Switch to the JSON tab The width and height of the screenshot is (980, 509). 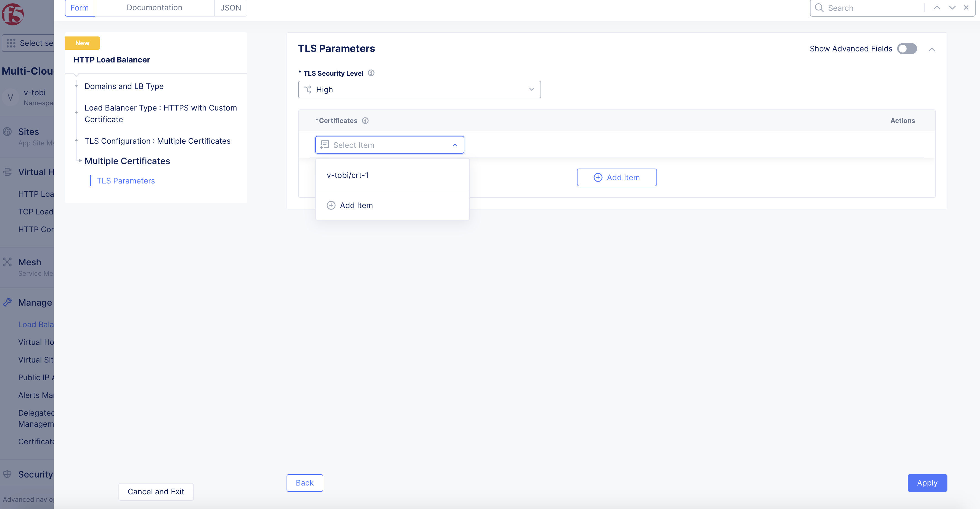(231, 8)
